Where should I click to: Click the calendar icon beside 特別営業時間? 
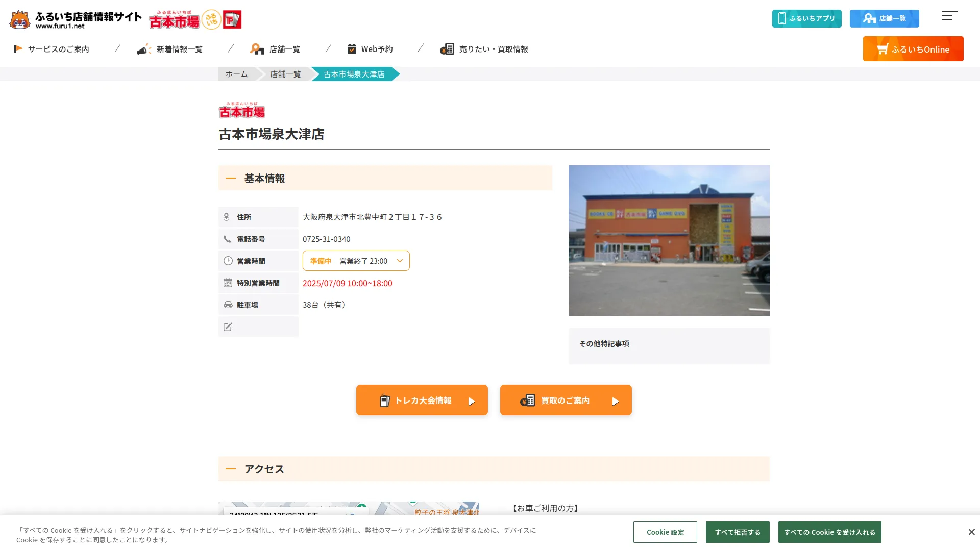tap(228, 283)
